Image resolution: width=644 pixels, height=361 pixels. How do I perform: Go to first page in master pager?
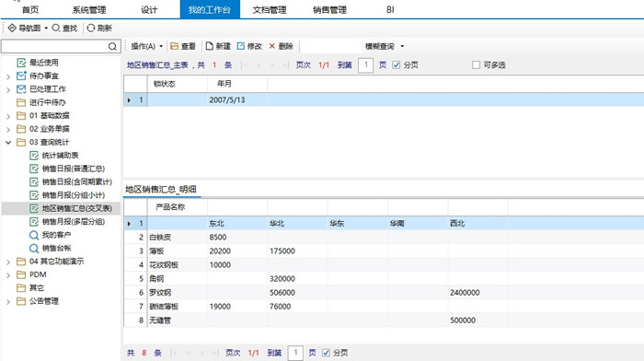[x=245, y=65]
